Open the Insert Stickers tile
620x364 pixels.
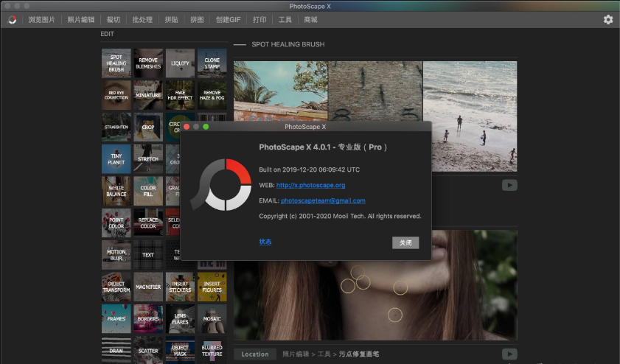(180, 287)
